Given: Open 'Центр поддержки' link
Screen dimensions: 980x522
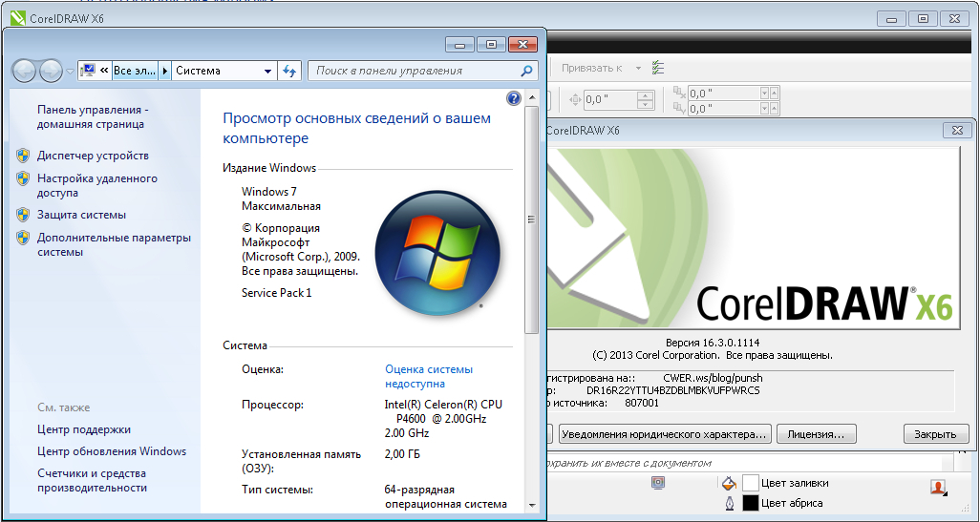Looking at the screenshot, I should click(x=84, y=429).
